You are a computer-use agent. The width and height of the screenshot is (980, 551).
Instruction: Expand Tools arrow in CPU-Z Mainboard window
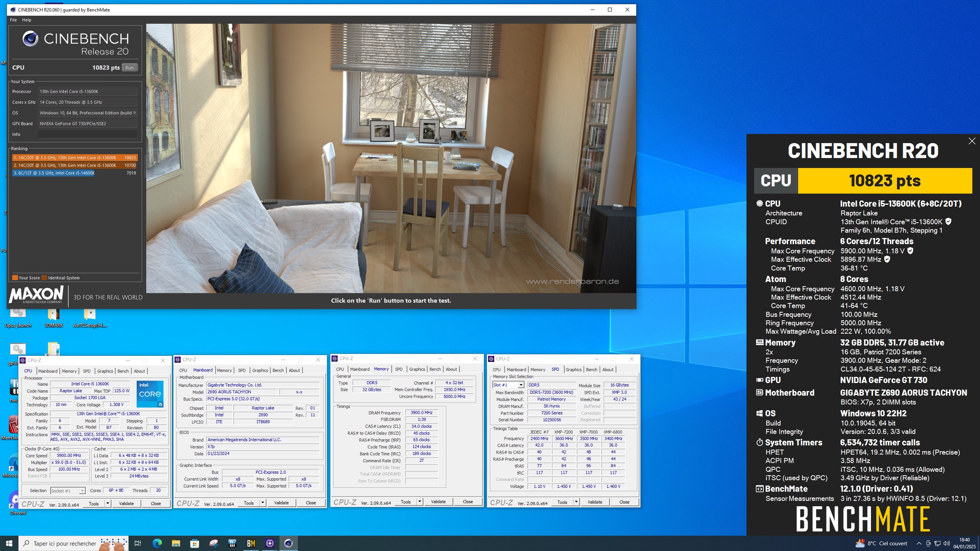[x=263, y=503]
